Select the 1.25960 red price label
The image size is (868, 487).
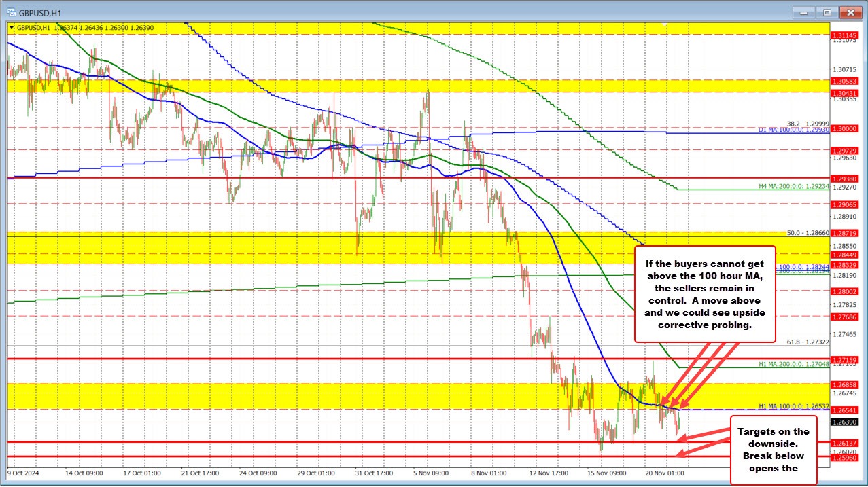click(846, 457)
